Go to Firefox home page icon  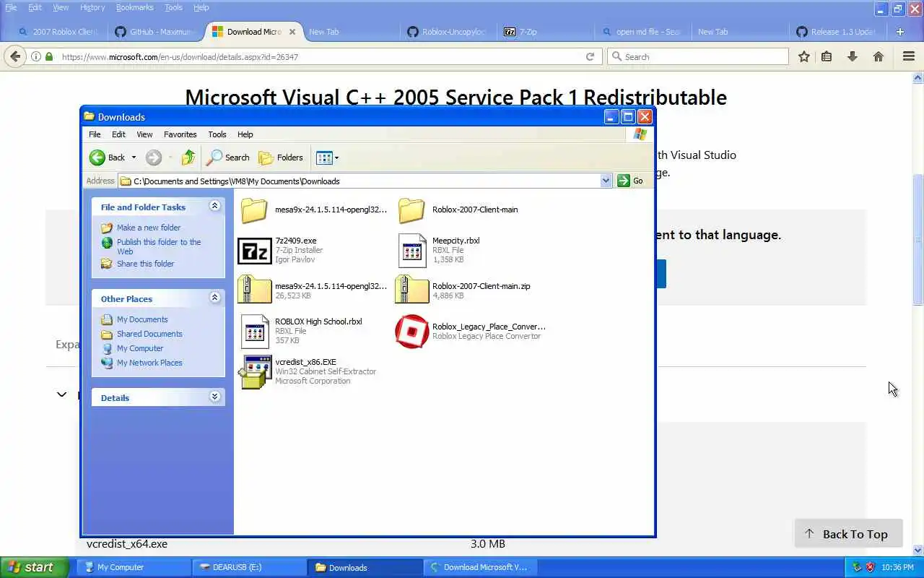(x=879, y=56)
